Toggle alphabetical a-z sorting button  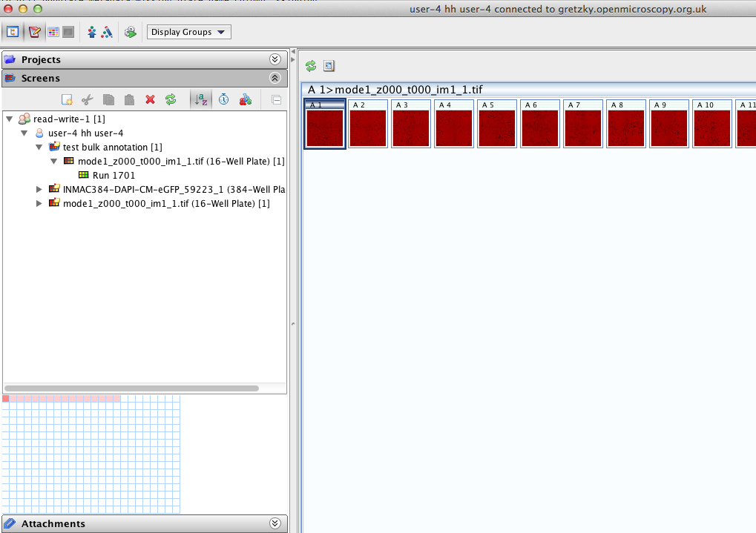pos(201,100)
